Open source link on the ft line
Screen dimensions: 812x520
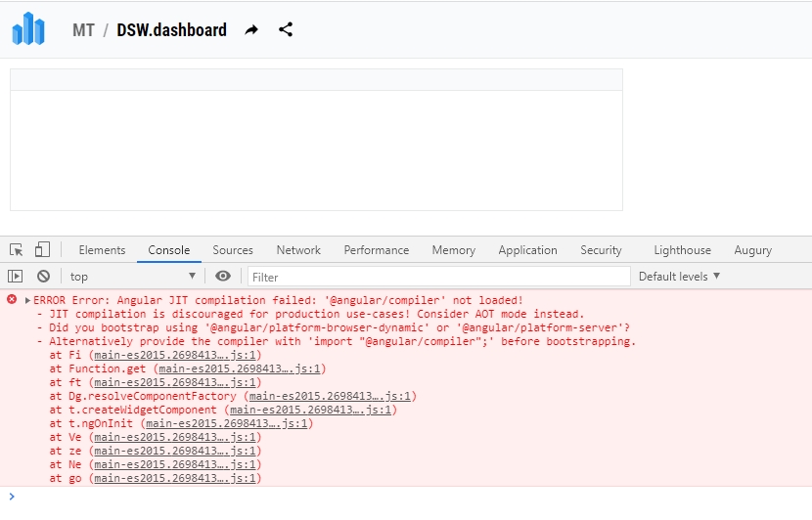click(175, 382)
